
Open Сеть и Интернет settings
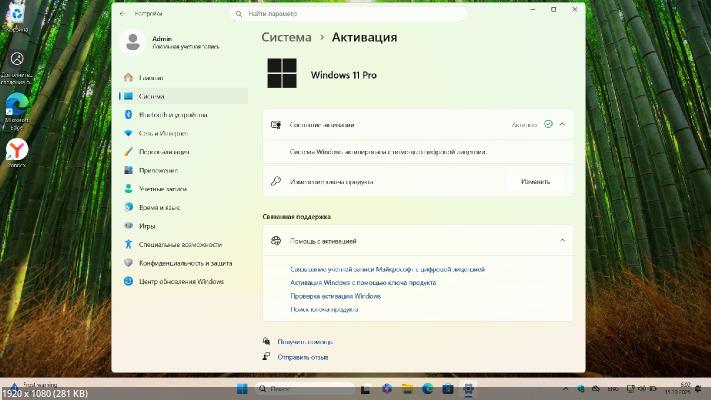(163, 133)
